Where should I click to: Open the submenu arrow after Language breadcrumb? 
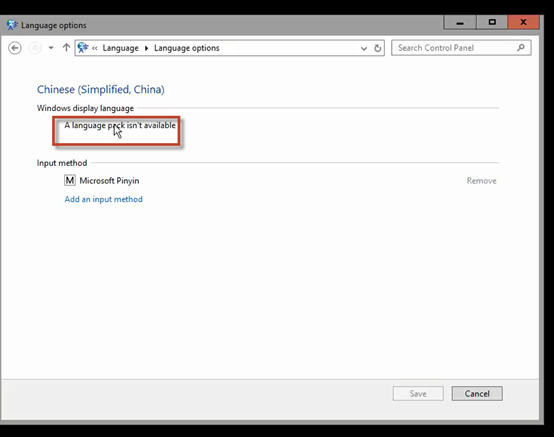pyautogui.click(x=146, y=48)
